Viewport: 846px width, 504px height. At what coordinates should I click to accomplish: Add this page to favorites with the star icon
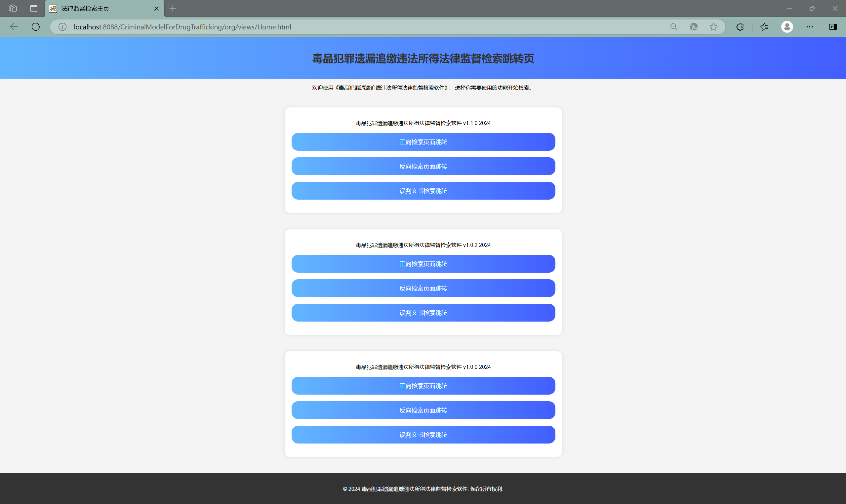(713, 27)
